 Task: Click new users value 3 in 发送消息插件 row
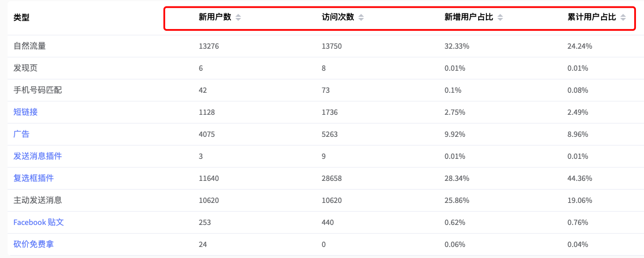pyautogui.click(x=201, y=157)
